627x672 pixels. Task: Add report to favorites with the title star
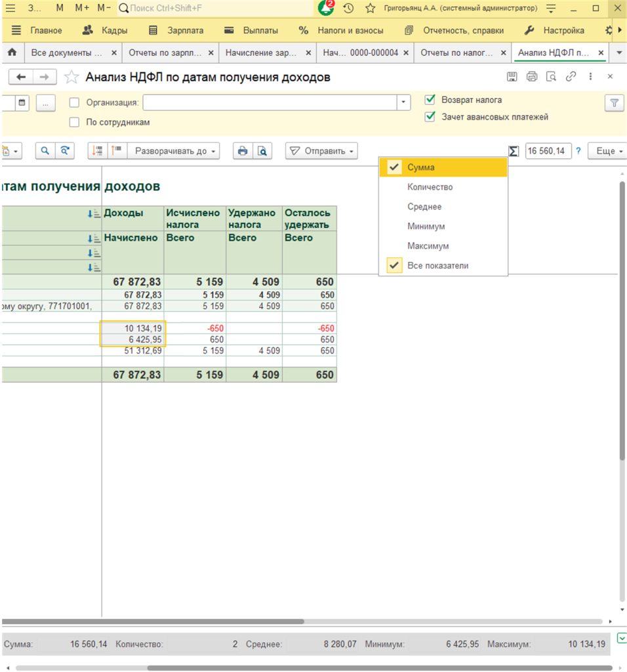71,77
